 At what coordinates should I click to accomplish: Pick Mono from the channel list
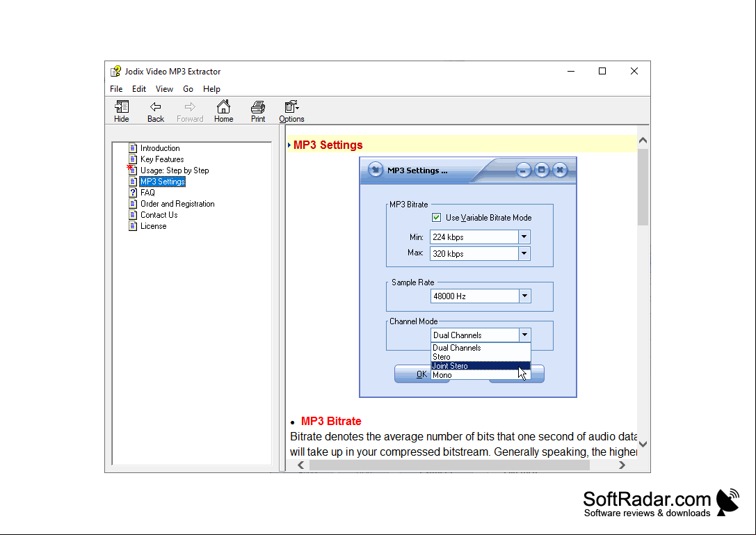coord(481,375)
